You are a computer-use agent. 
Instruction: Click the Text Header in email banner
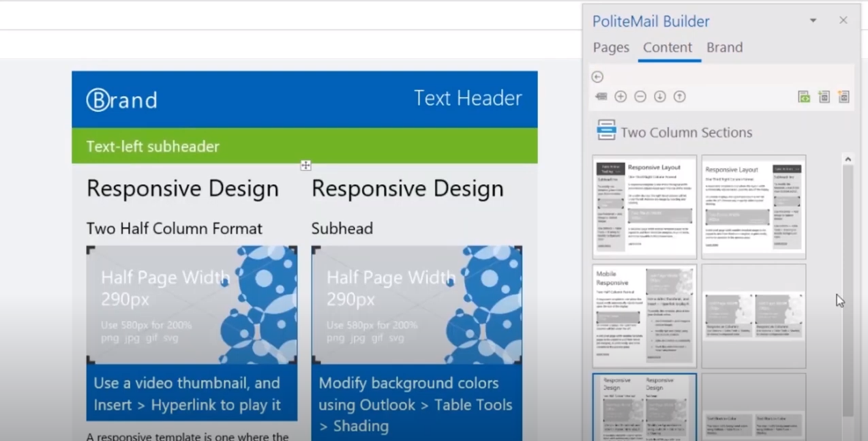[468, 98]
